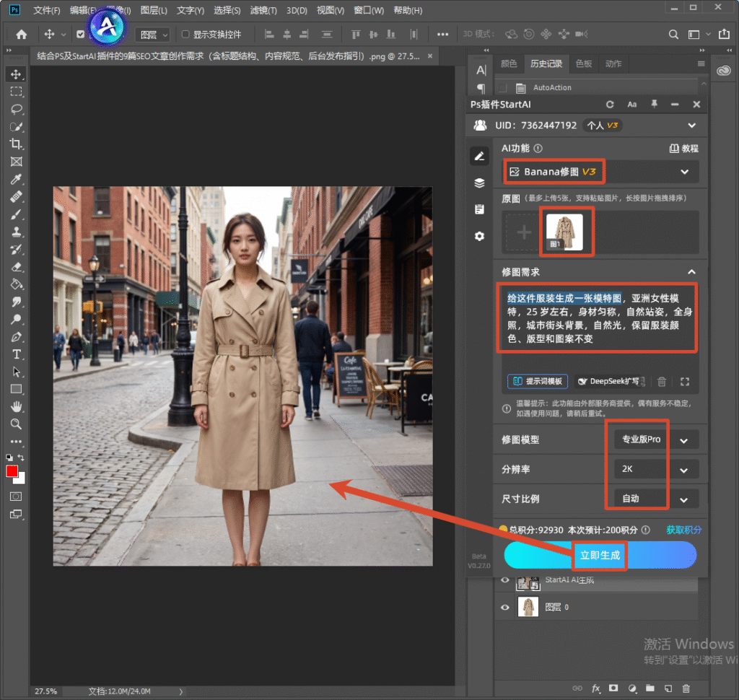Refresh the StartAI plugin panel
This screenshot has height=700, width=739.
point(610,105)
